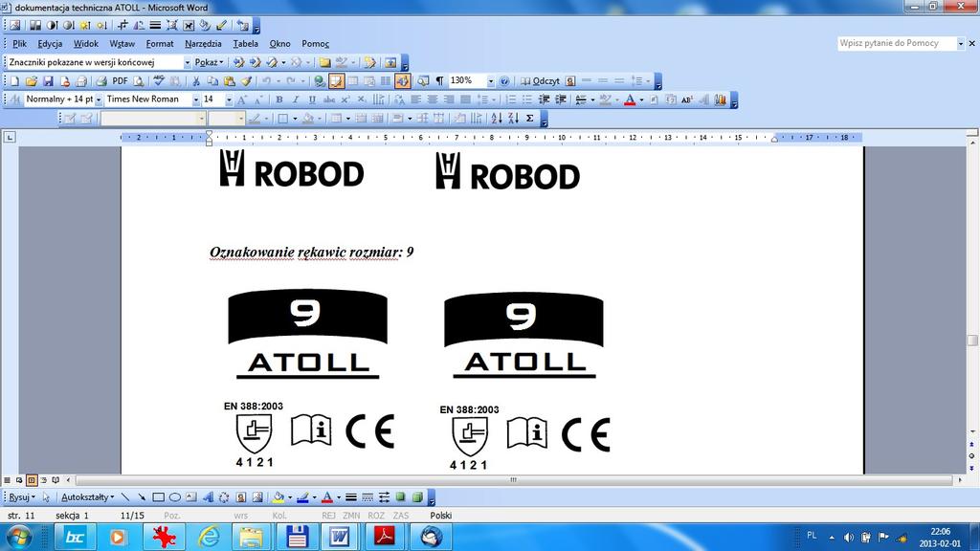Image resolution: width=980 pixels, height=551 pixels.
Task: Open the Format menu
Action: pos(160,44)
